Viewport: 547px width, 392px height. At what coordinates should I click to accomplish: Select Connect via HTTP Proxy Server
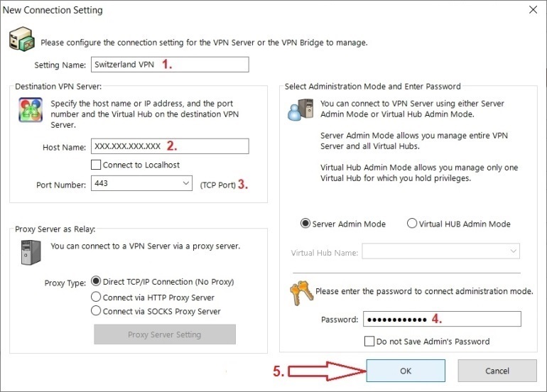coord(97,297)
